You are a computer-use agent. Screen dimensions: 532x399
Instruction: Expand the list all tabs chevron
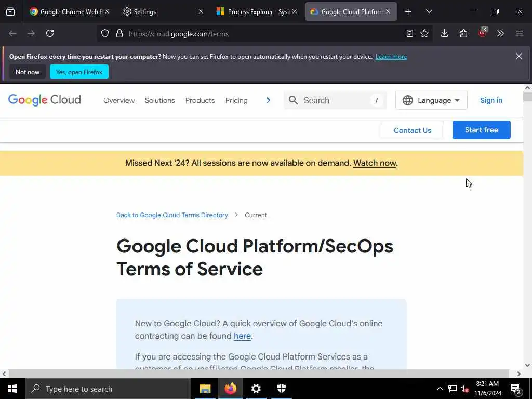click(429, 11)
